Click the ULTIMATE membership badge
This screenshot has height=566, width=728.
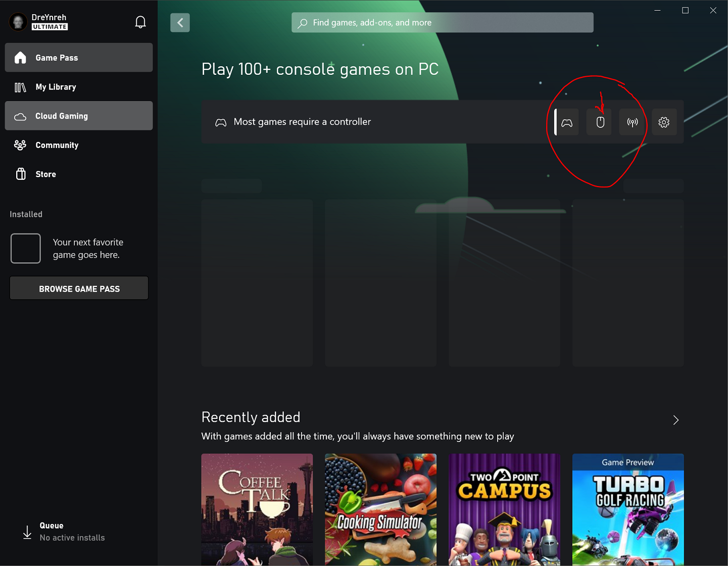[50, 27]
